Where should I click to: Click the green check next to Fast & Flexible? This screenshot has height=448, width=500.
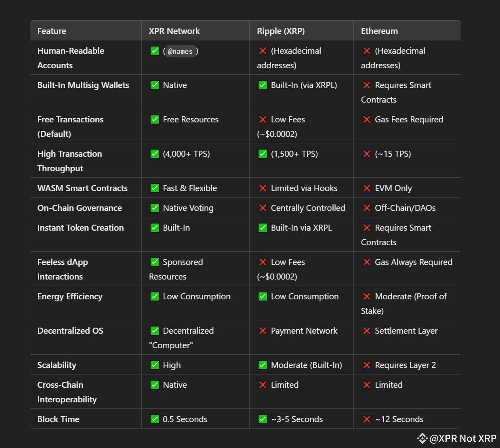(154, 188)
